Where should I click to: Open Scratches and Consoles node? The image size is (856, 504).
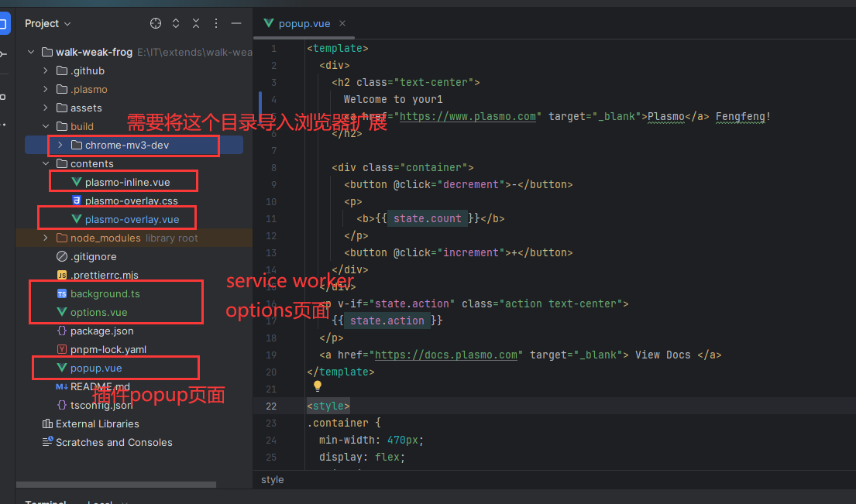click(x=113, y=443)
